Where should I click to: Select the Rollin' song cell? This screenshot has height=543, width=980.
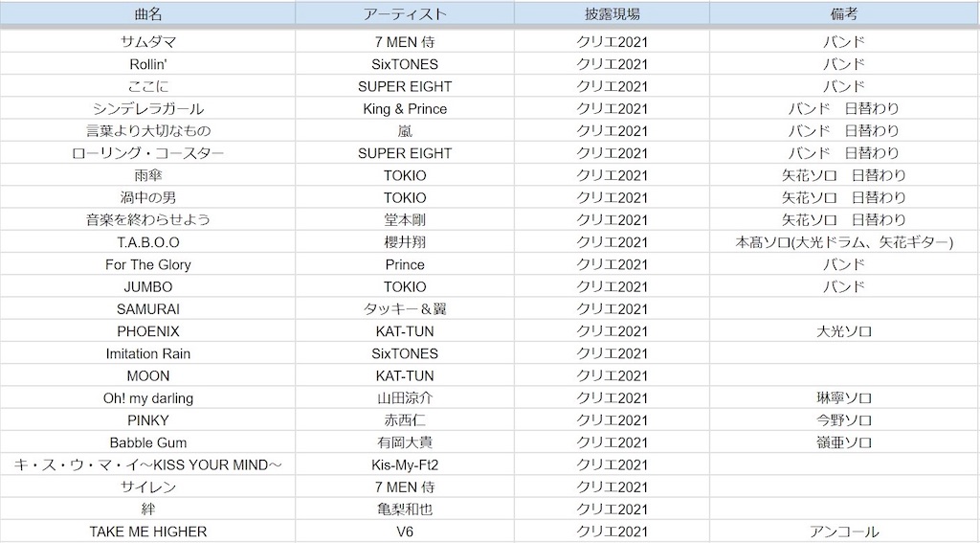coord(148,64)
